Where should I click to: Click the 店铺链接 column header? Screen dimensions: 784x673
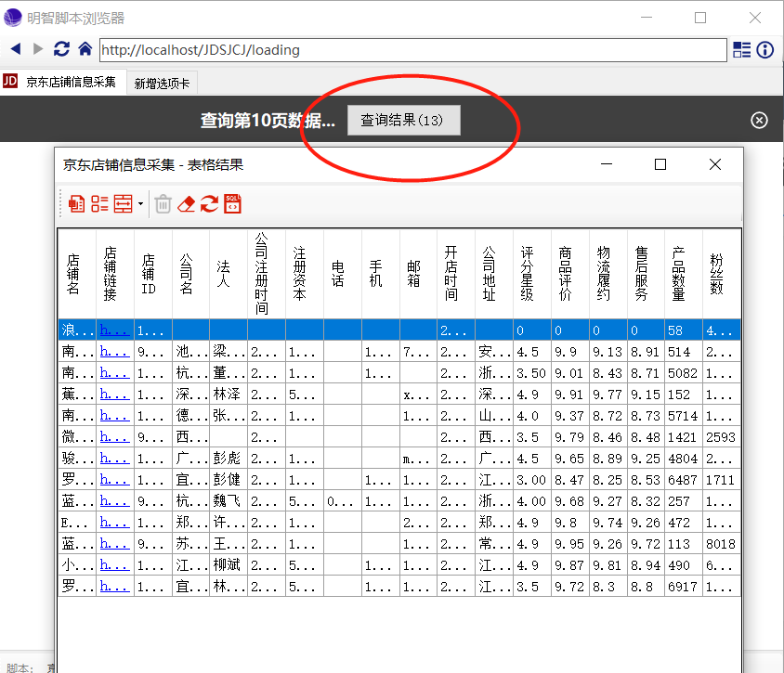[x=115, y=274]
